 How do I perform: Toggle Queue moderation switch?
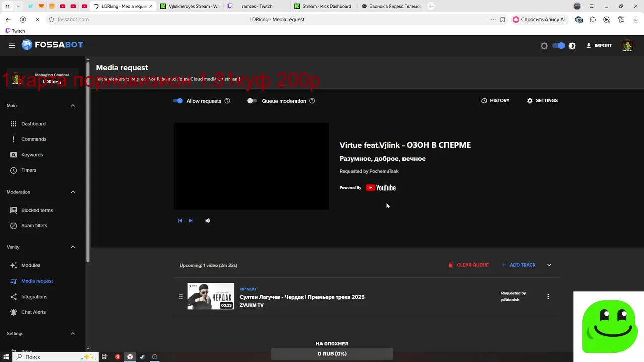(x=252, y=101)
